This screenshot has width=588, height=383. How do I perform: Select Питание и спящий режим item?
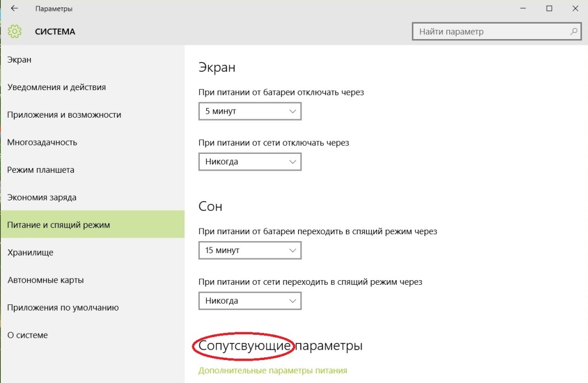click(59, 225)
